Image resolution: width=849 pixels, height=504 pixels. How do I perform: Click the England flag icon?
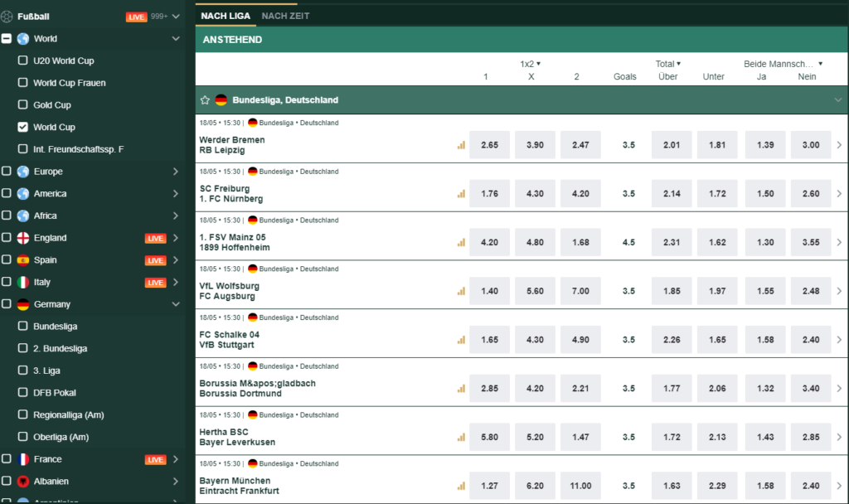pos(22,238)
